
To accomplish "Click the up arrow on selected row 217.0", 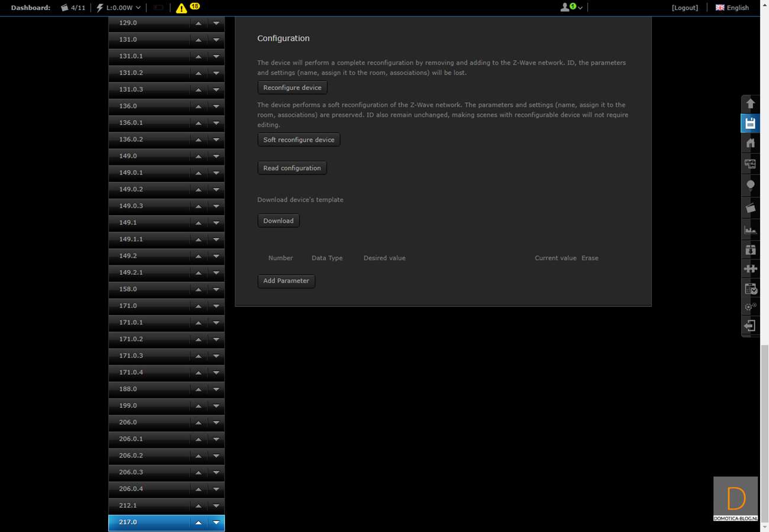I will tap(198, 523).
